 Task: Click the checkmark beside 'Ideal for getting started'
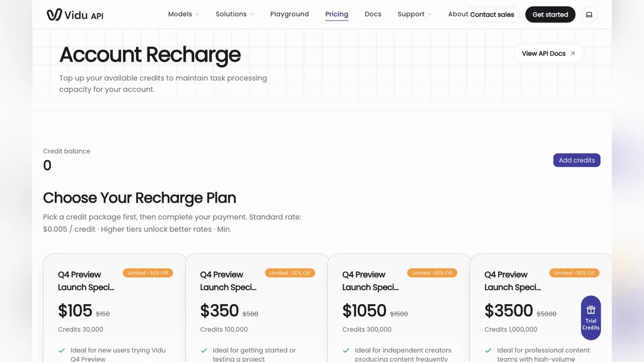click(204, 350)
